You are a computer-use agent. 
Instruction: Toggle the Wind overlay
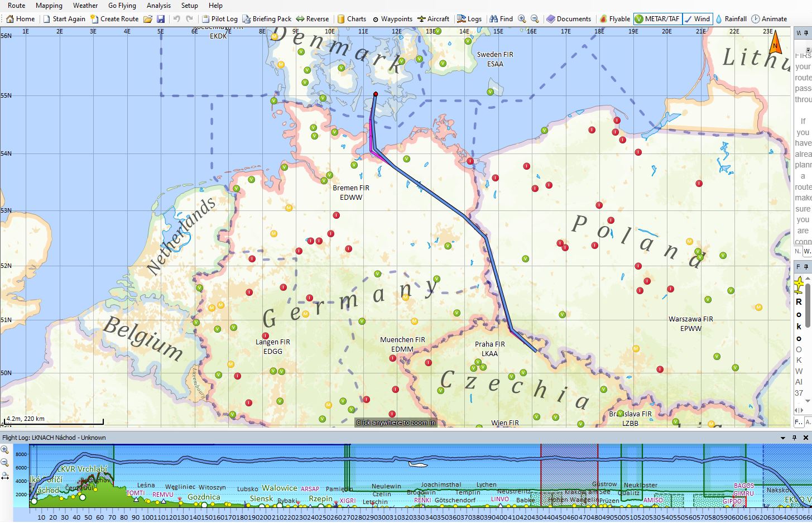(x=697, y=19)
